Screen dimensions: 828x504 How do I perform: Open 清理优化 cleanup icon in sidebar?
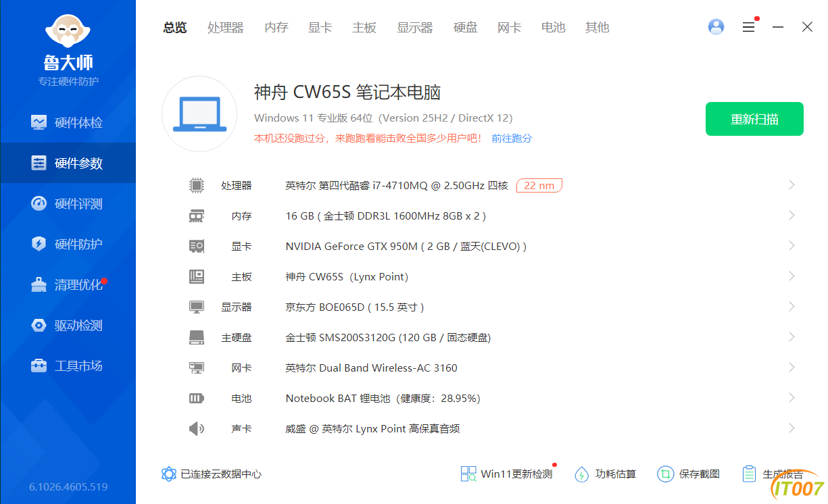click(x=39, y=284)
